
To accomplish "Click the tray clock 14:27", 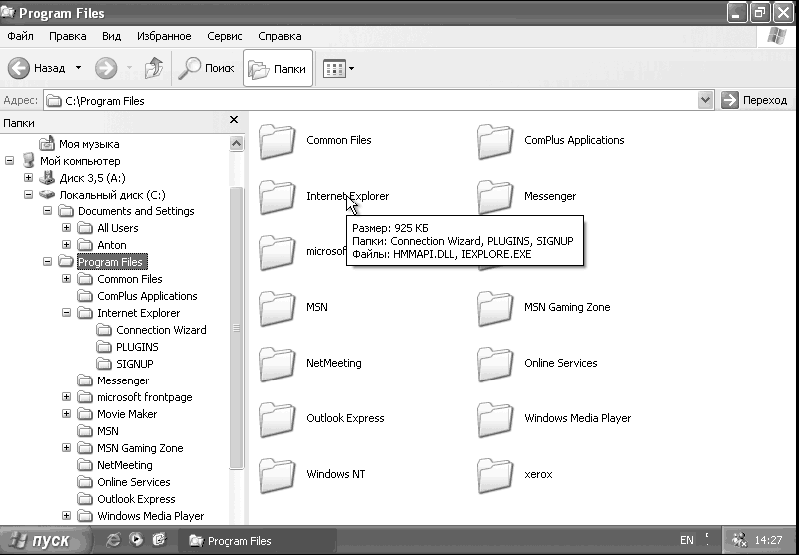I will click(768, 540).
